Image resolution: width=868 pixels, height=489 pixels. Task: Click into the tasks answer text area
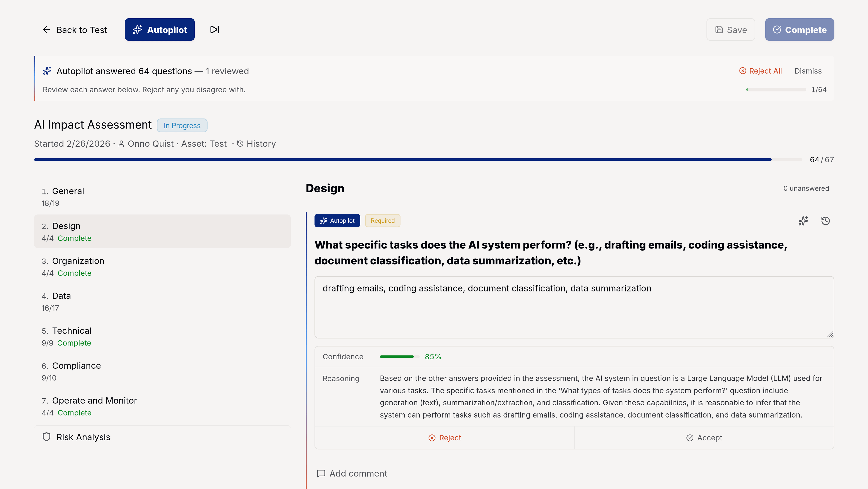point(574,307)
